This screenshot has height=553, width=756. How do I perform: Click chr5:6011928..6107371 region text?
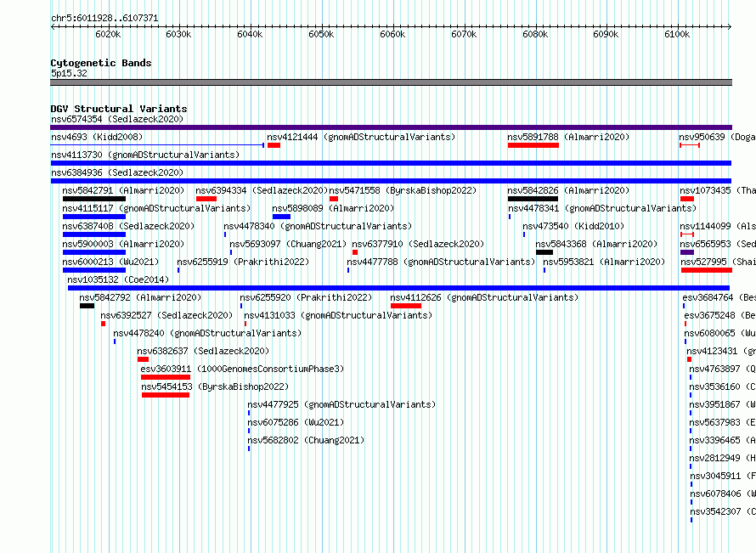click(x=104, y=19)
